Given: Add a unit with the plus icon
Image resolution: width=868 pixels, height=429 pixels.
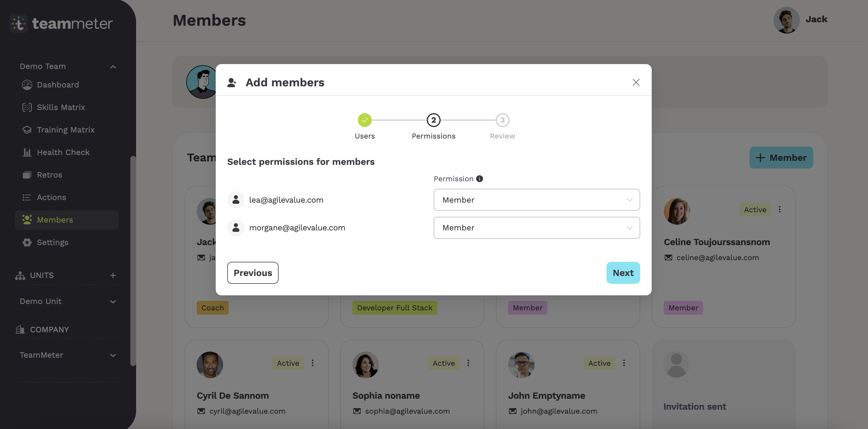Looking at the screenshot, I should click(113, 275).
